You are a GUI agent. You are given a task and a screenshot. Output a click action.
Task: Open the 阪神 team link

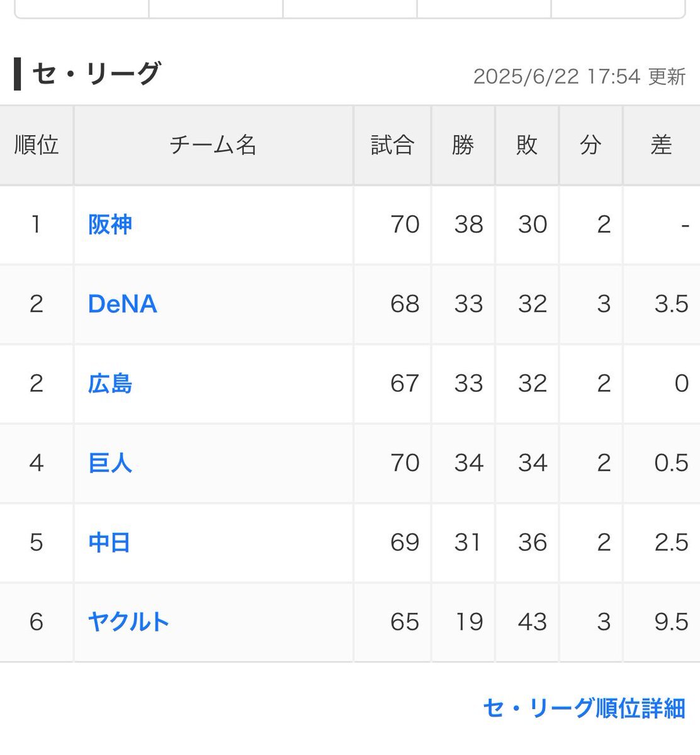coord(110,225)
